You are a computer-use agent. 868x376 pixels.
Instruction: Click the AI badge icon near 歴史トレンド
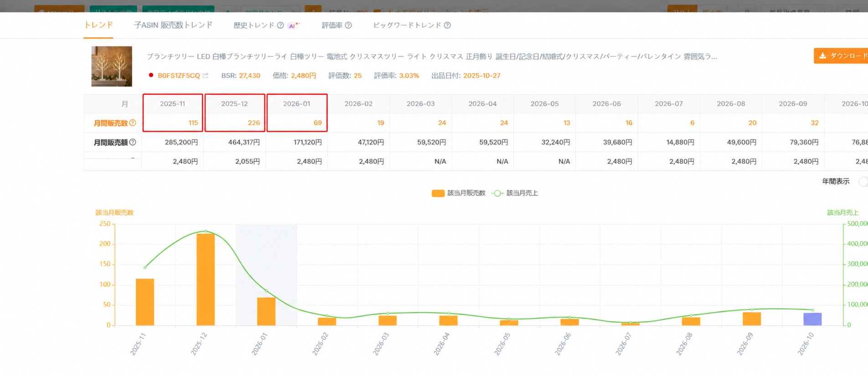pos(293,26)
